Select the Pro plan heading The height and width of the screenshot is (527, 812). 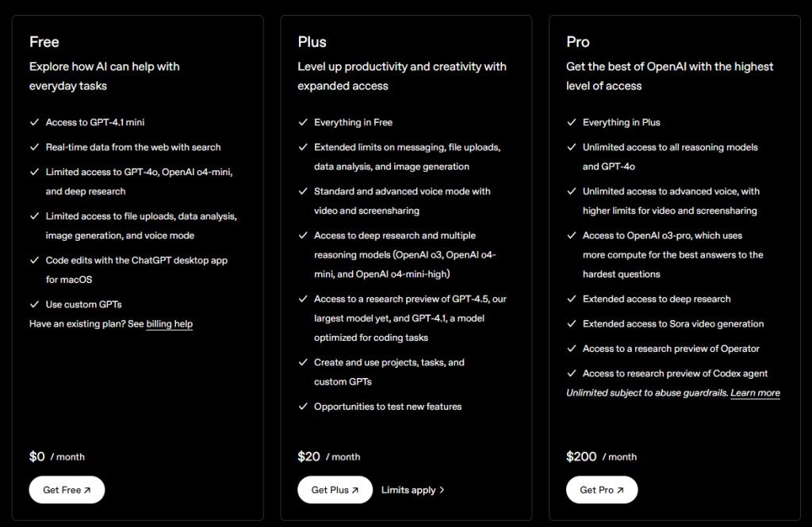tap(577, 42)
